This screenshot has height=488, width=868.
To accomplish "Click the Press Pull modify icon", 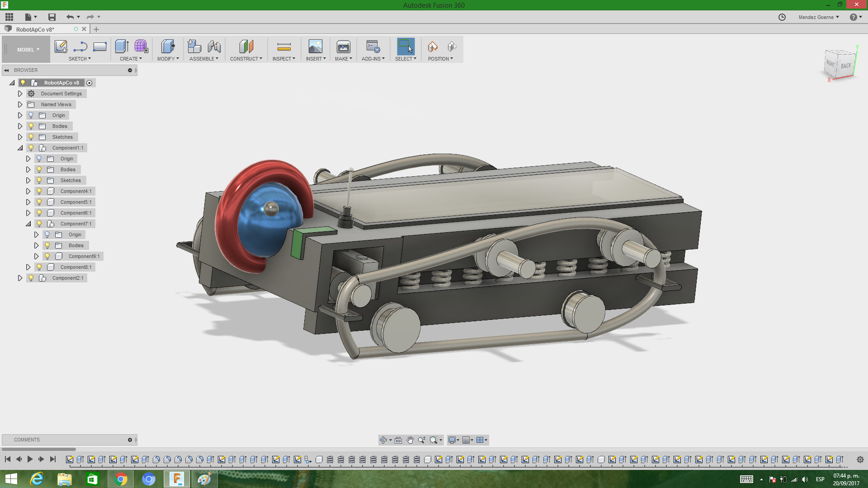I will click(168, 47).
